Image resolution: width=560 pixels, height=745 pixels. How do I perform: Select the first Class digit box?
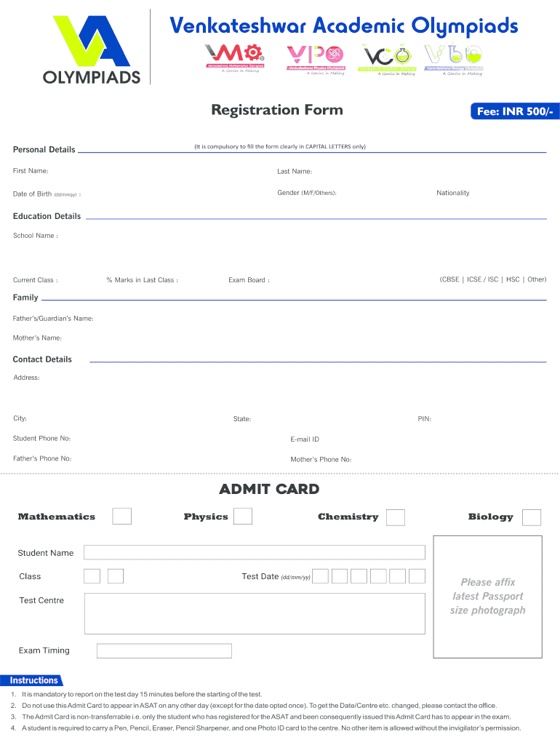tap(92, 576)
